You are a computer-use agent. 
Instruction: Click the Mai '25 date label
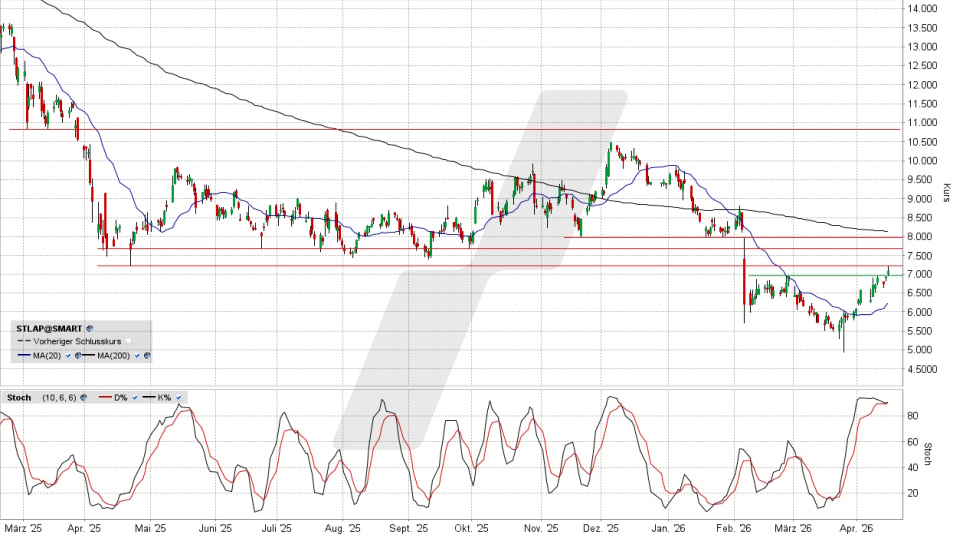151,528
